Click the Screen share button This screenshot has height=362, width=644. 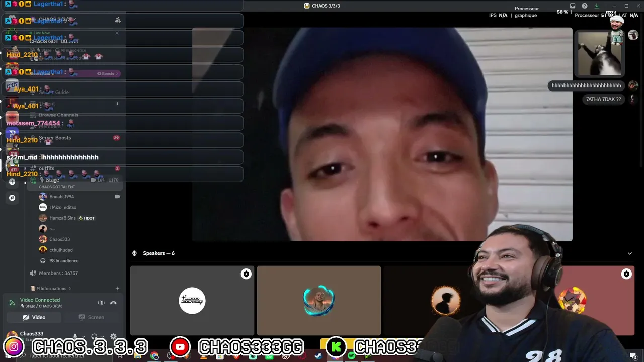(x=91, y=317)
